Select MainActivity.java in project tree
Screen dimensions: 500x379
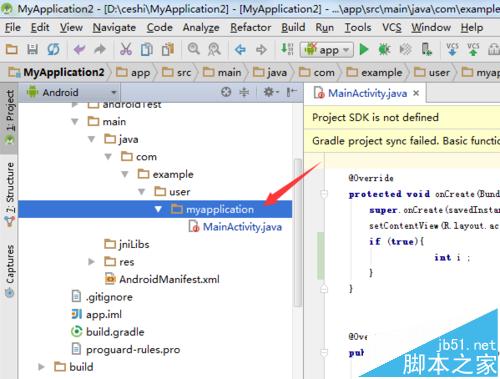235,227
